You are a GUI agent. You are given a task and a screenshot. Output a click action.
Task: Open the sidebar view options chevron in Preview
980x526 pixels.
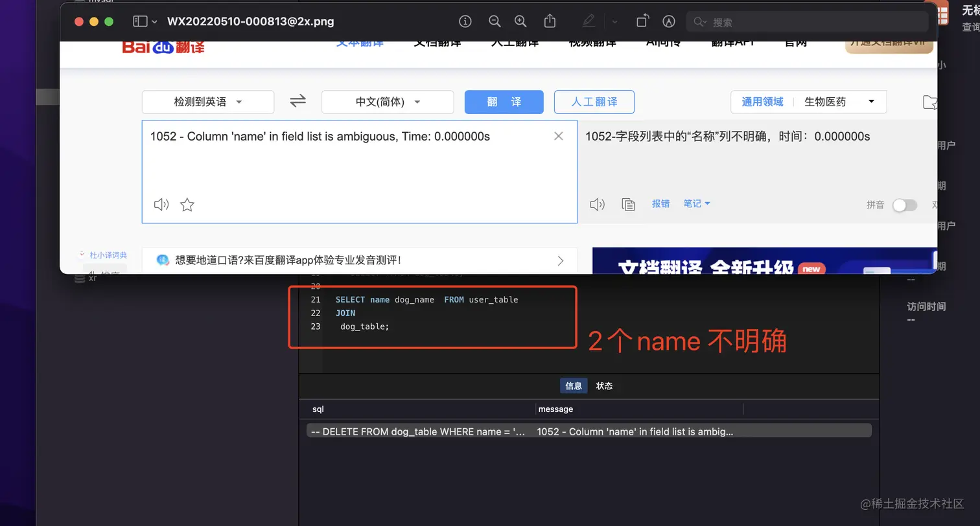point(154,21)
